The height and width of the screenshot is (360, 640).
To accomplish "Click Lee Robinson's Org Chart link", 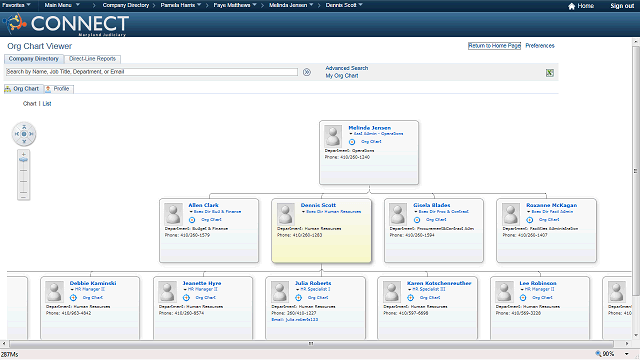I will tap(542, 298).
